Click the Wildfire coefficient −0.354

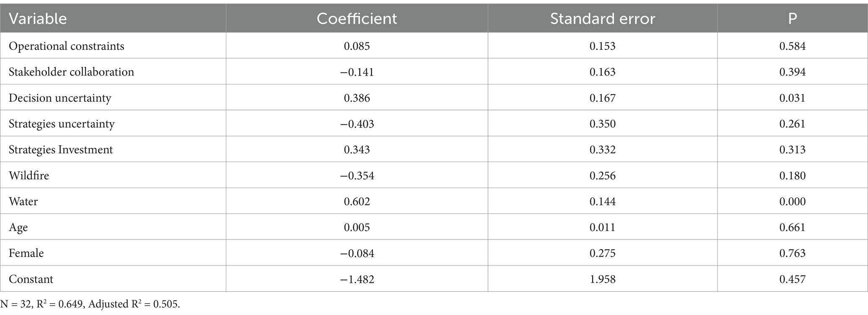pos(357,176)
